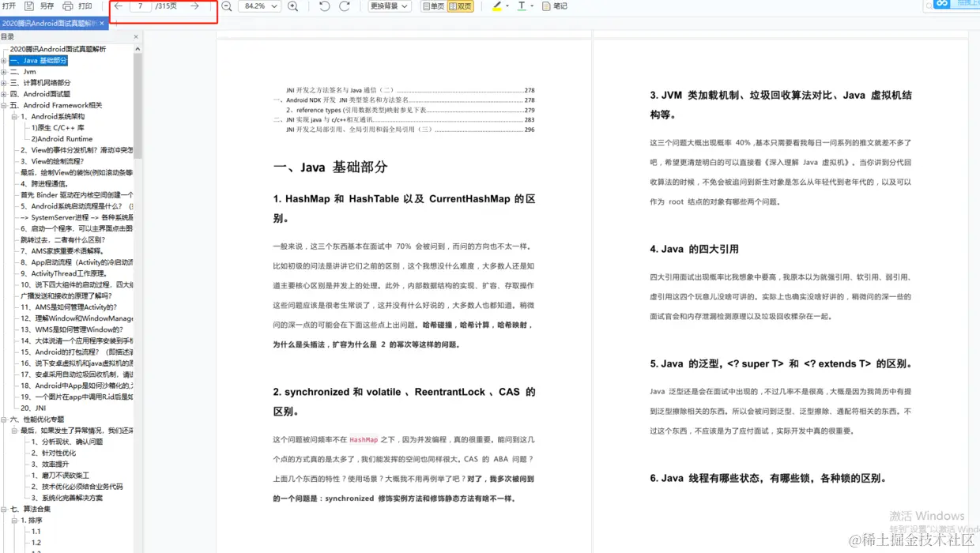Select outline item 3、View的绘制流程?
Screen dimensions: 980x553
[x=52, y=161]
